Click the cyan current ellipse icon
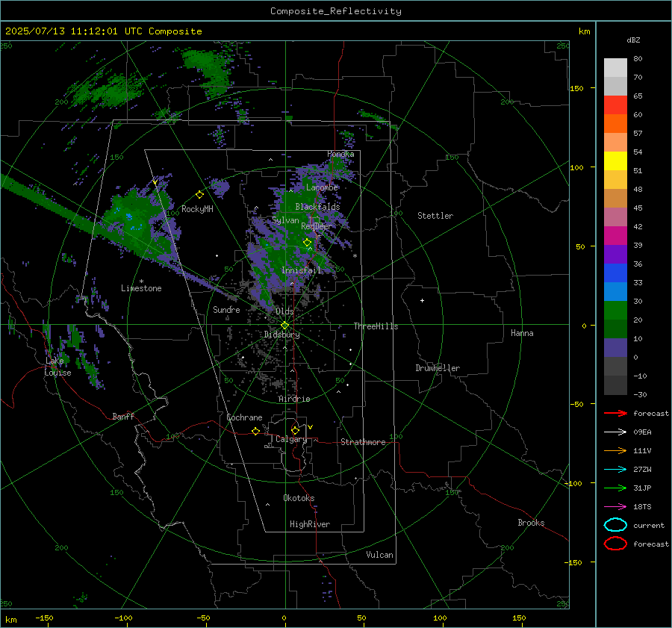Image resolution: width=672 pixels, height=628 pixels. point(615,525)
